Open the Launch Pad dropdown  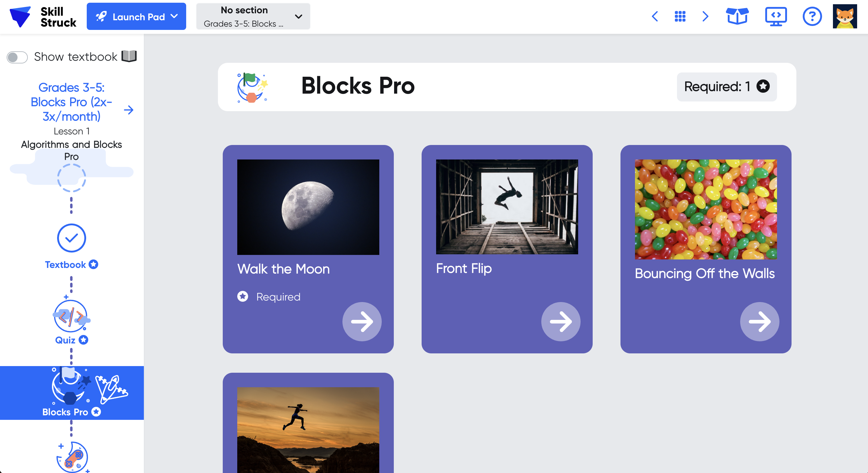136,17
